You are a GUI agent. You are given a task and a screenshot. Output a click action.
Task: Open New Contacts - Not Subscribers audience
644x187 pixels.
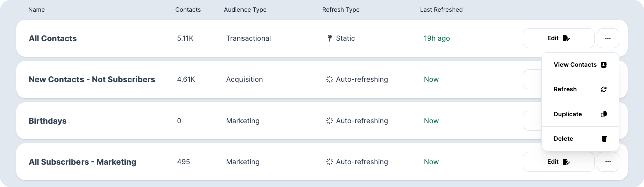point(92,79)
